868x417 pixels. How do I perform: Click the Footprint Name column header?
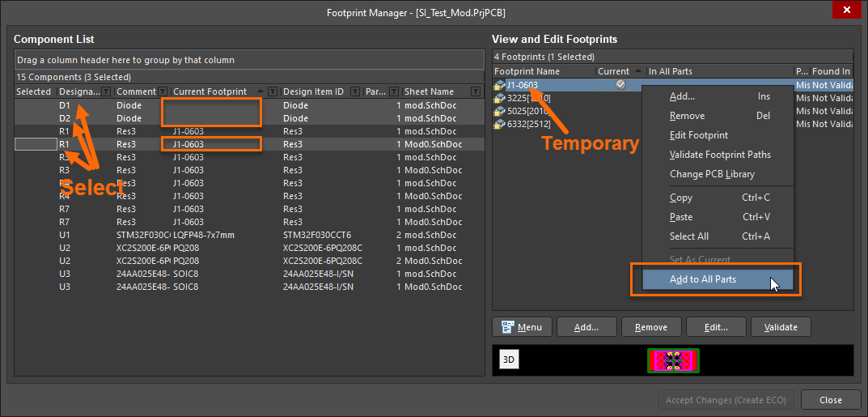click(544, 71)
